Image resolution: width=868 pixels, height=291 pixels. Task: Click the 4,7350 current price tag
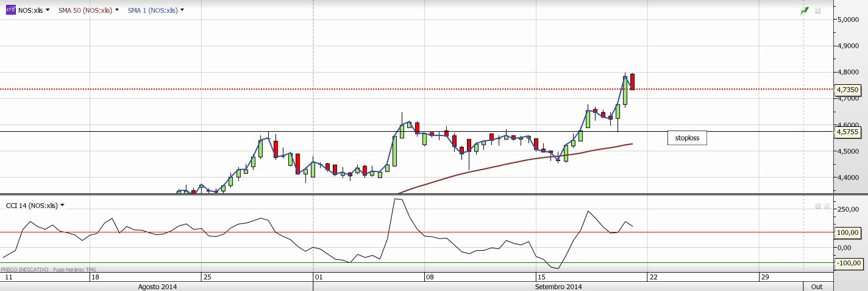coord(848,89)
